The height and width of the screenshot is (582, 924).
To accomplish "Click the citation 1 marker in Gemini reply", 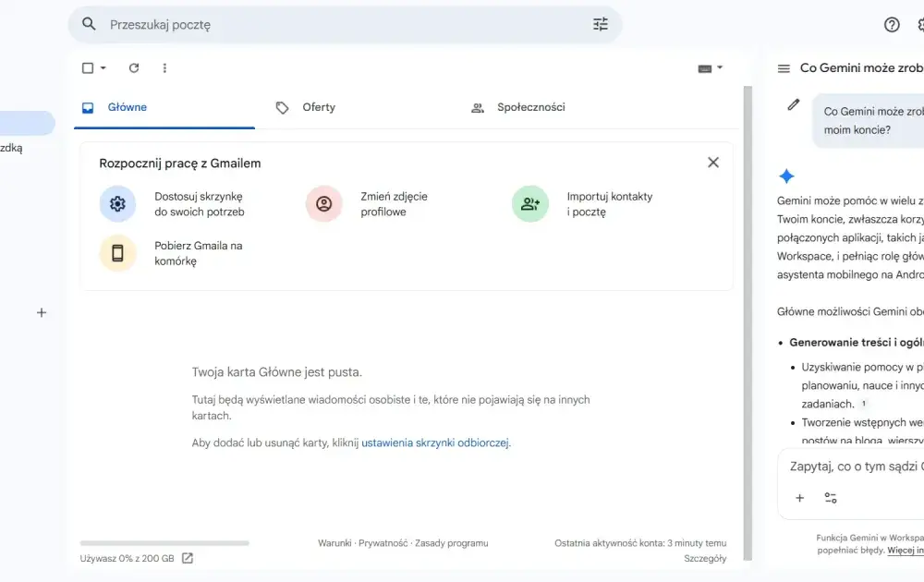I will 864,404.
